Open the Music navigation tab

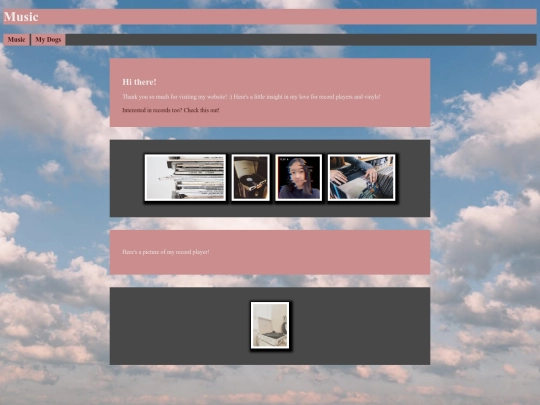tap(17, 40)
